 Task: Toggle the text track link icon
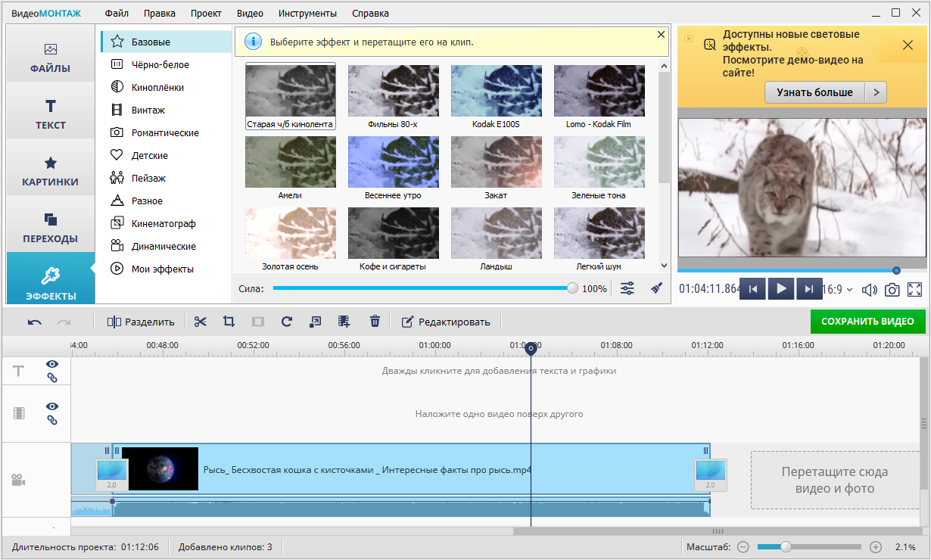click(x=52, y=378)
